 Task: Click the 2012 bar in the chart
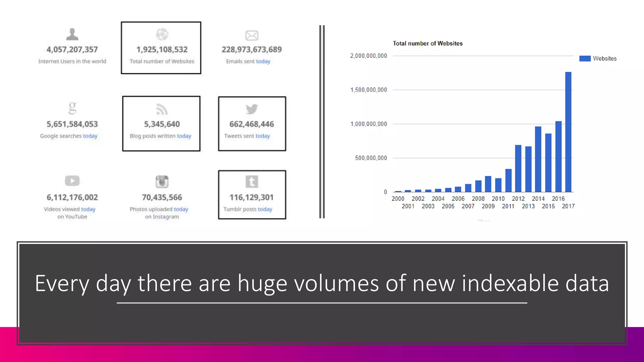[x=518, y=168]
